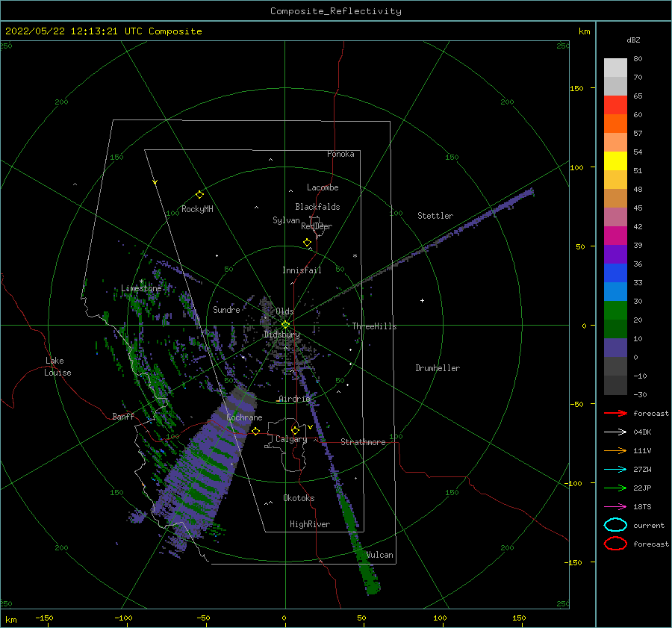This screenshot has width=672, height=628.
Task: Click the green 22JP arrow in legend
Action: [x=615, y=488]
